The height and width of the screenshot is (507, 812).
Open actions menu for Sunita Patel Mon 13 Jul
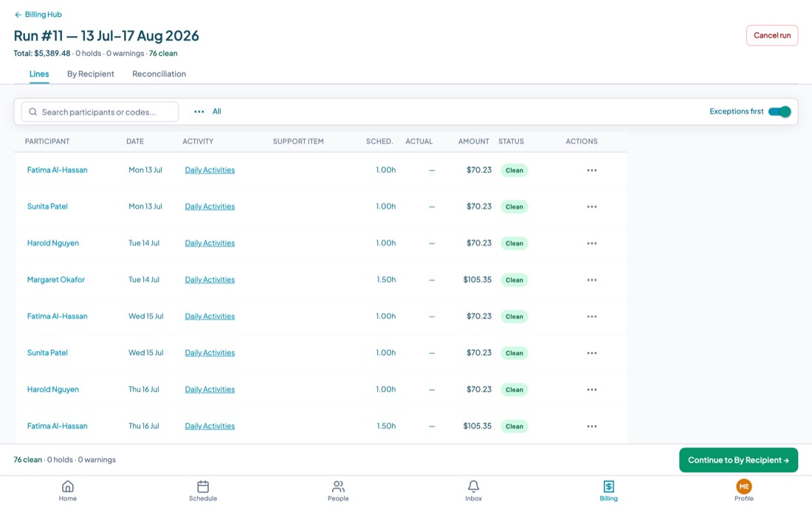click(x=592, y=207)
